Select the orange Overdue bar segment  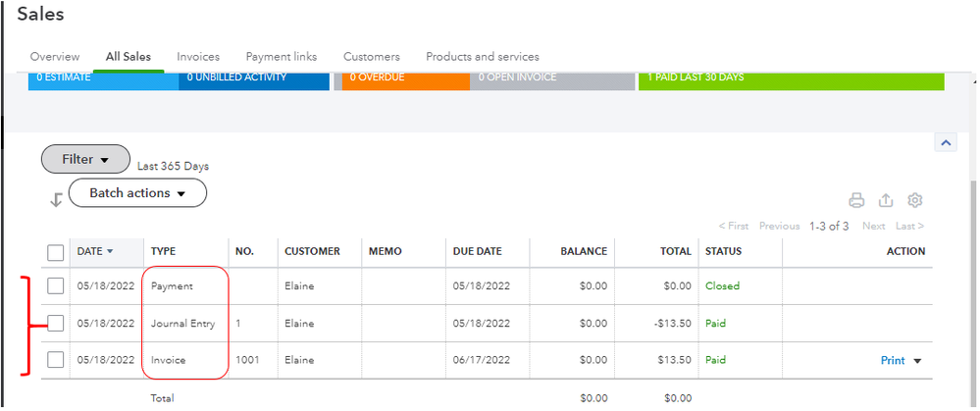406,81
